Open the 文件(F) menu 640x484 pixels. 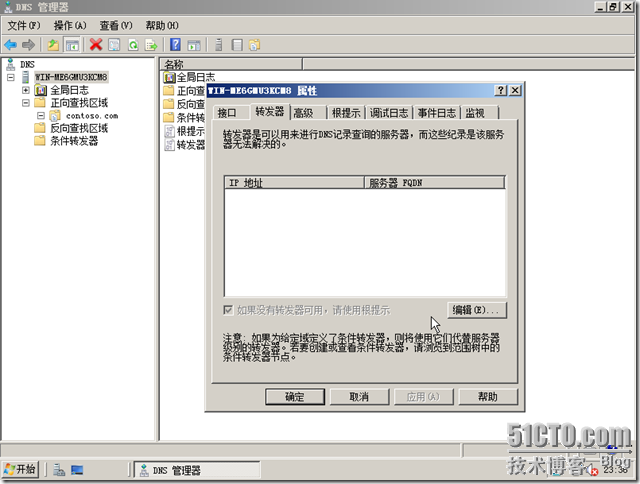24,25
